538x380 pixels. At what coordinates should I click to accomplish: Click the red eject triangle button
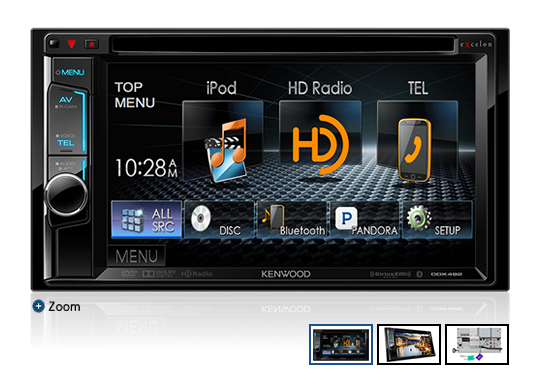pyautogui.click(x=72, y=44)
